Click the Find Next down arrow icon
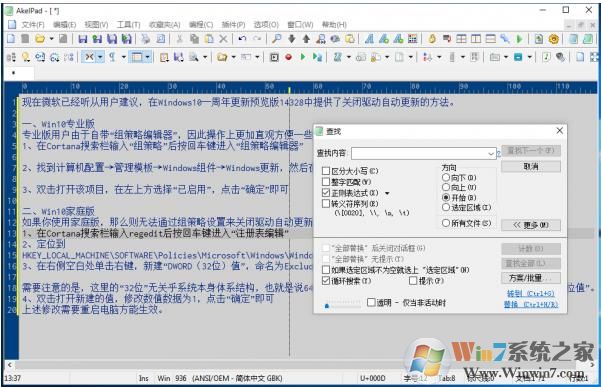 292,39
